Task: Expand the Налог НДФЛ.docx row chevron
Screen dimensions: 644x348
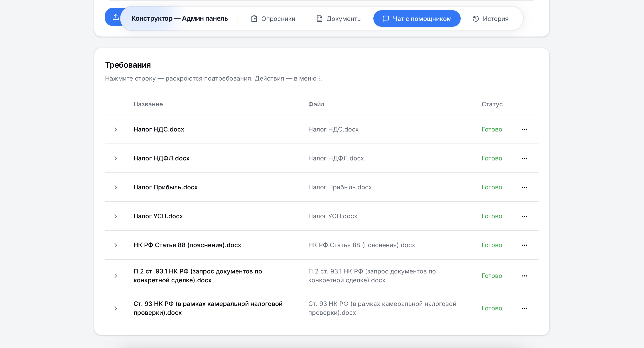Action: [115, 158]
